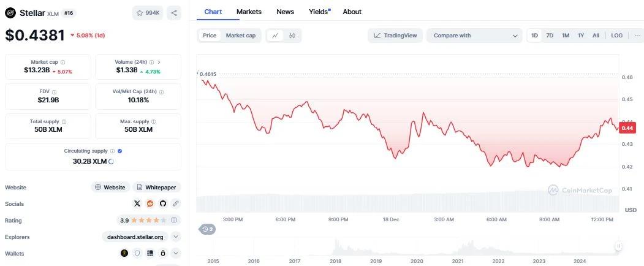Screen dimensions: 644x266
Task: Expand the Wallets list chevron
Action: coord(176,253)
